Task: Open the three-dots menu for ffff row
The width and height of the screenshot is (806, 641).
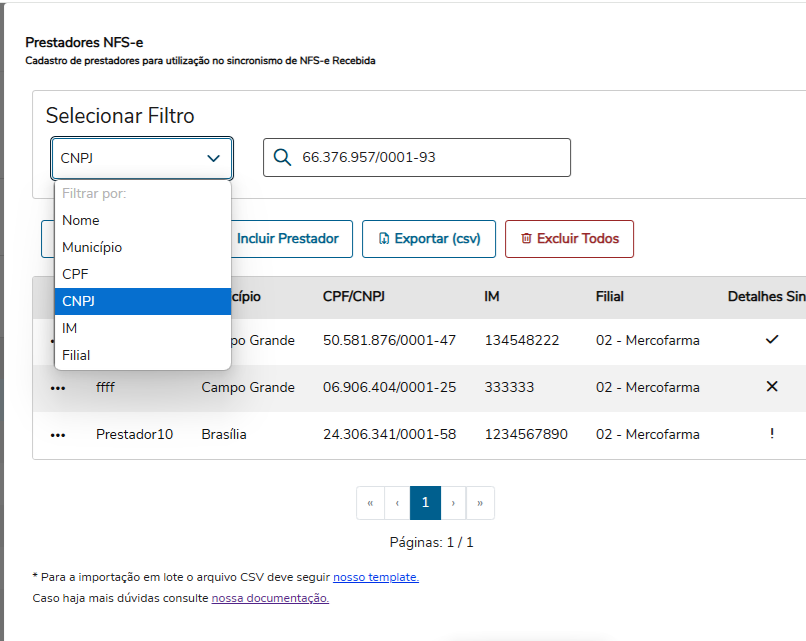Action: [58, 388]
